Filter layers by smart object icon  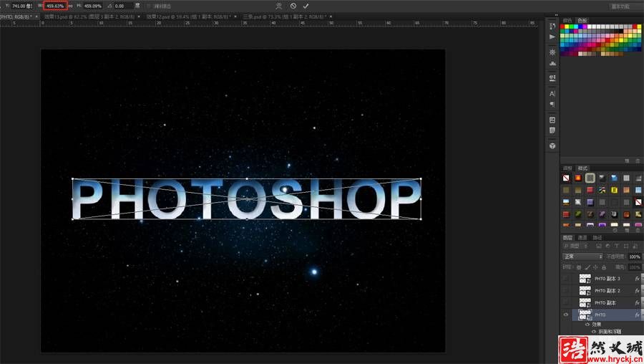tap(635, 246)
